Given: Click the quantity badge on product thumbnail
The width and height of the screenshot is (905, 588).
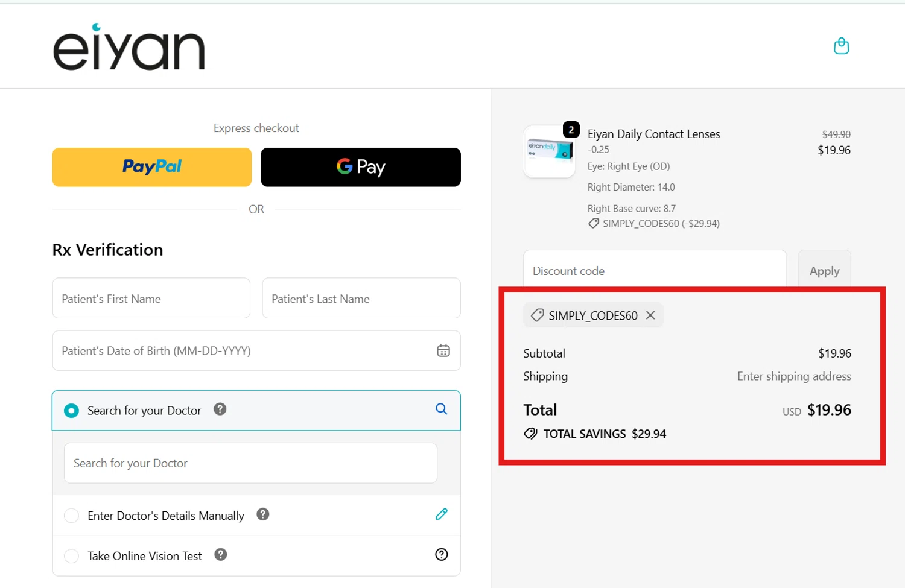Looking at the screenshot, I should tap(571, 130).
